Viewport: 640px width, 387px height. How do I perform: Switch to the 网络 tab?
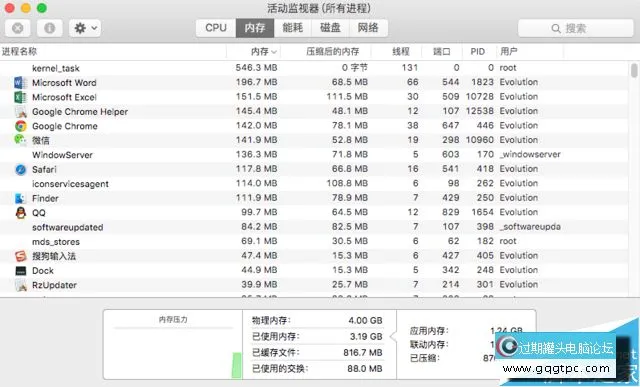click(x=368, y=28)
